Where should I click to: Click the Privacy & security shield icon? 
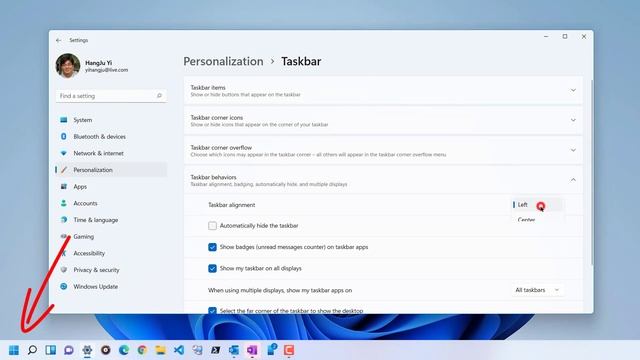(64, 270)
